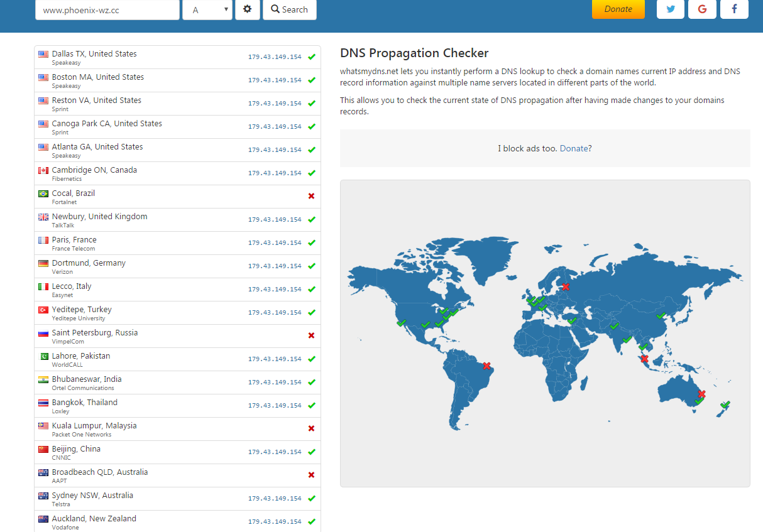Click the DNS Propagation Checker heading
Screen dimensions: 763x532
coord(414,53)
